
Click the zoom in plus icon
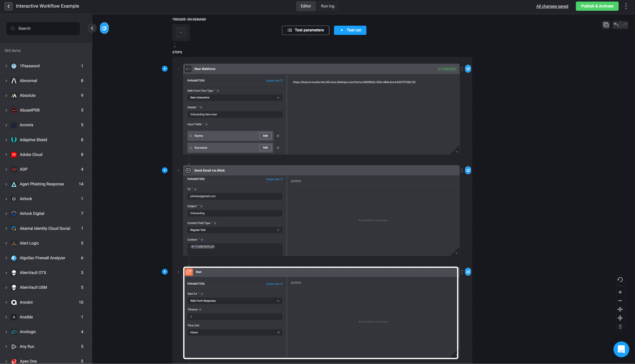tap(620, 292)
